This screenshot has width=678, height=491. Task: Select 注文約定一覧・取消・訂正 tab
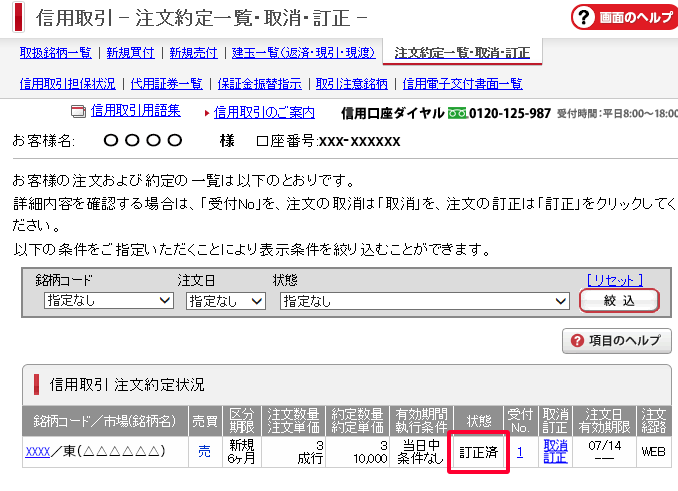point(462,53)
